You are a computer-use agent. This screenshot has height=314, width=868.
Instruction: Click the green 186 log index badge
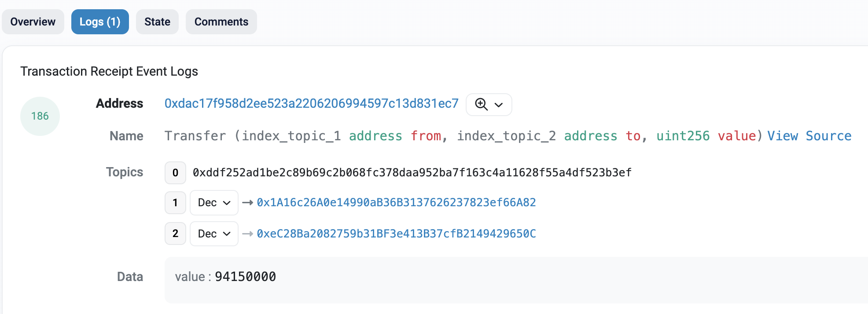click(40, 116)
